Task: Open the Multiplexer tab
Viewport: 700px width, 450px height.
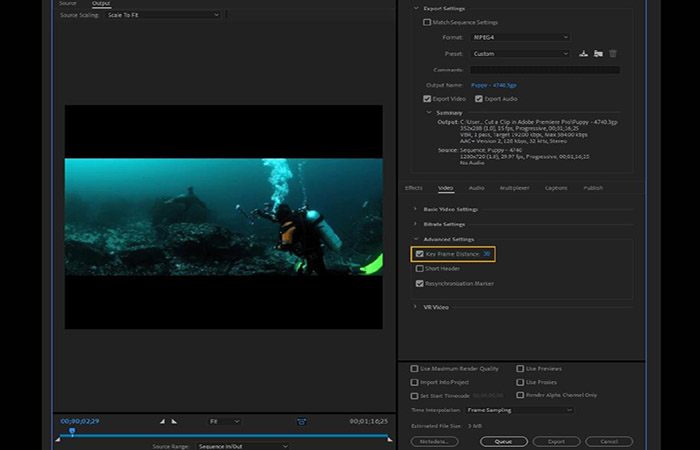Action: (x=514, y=188)
